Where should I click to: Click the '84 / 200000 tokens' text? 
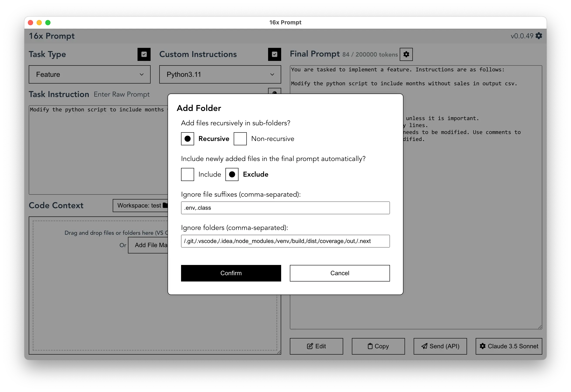pyautogui.click(x=370, y=55)
